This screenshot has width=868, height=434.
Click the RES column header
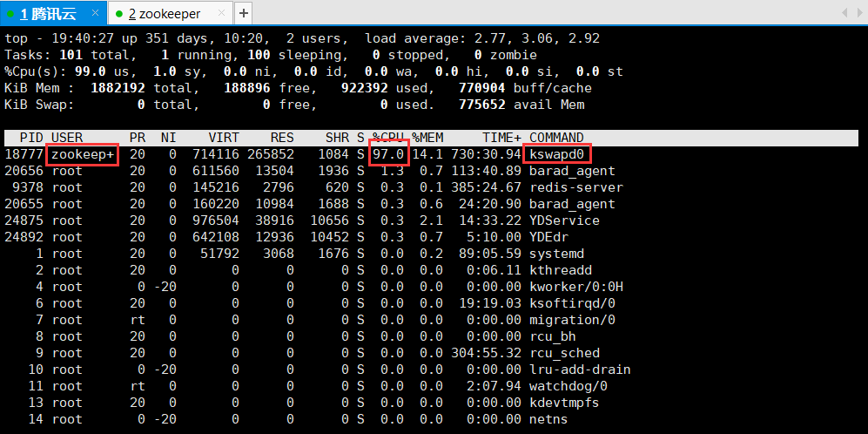pyautogui.click(x=282, y=138)
